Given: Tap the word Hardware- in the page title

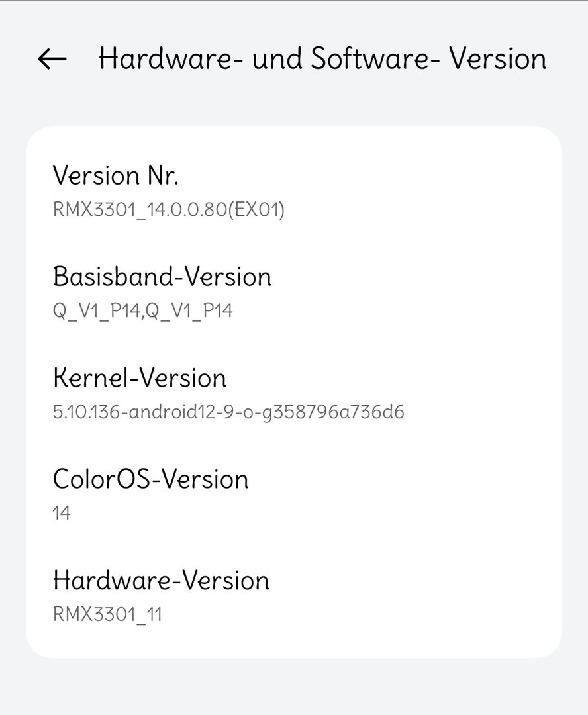Looking at the screenshot, I should pyautogui.click(x=171, y=59).
